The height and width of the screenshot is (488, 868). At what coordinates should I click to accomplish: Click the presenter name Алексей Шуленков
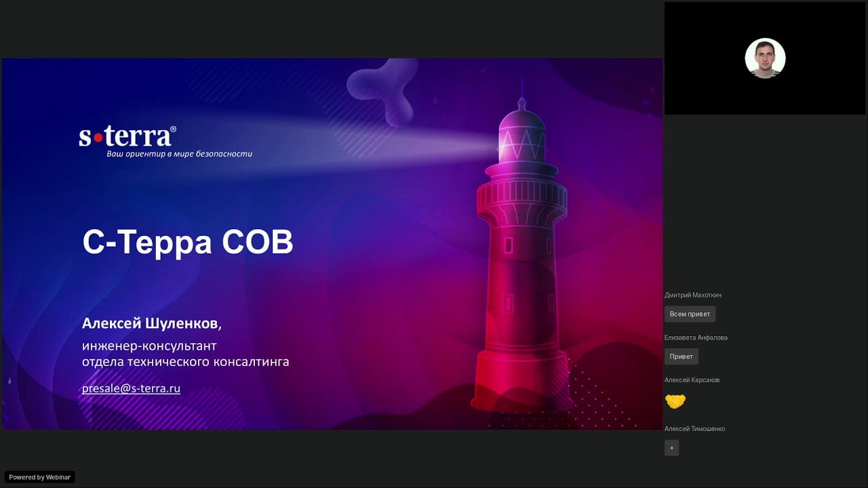click(151, 324)
